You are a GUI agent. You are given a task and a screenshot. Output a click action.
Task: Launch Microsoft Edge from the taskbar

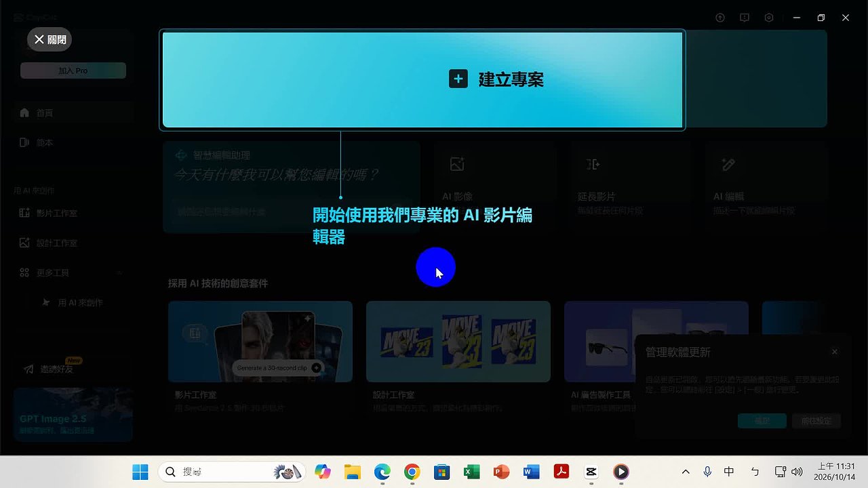point(382,472)
